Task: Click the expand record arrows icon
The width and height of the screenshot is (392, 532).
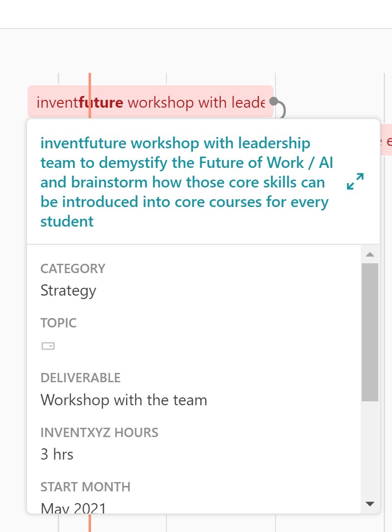Action: (x=355, y=182)
